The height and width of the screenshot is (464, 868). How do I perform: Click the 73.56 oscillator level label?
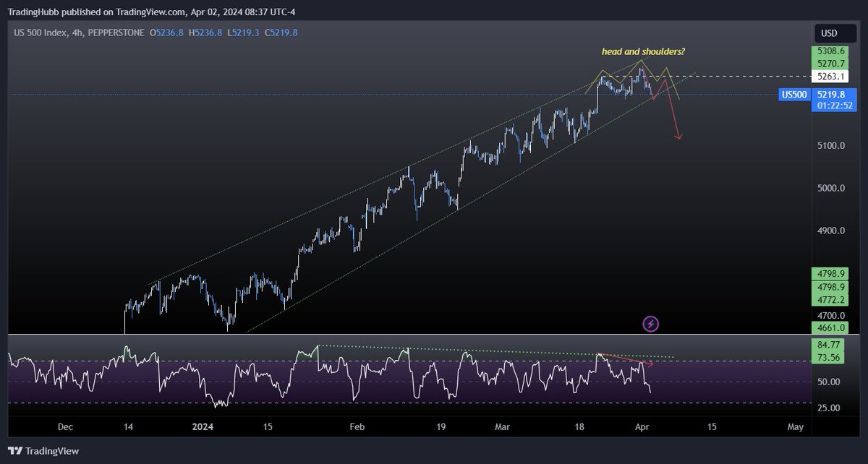point(829,356)
